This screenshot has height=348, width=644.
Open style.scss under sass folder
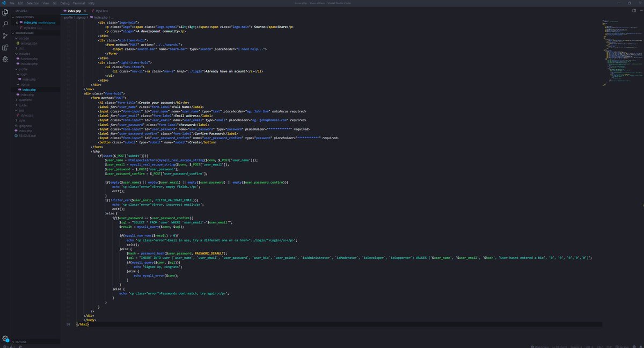(x=35, y=115)
